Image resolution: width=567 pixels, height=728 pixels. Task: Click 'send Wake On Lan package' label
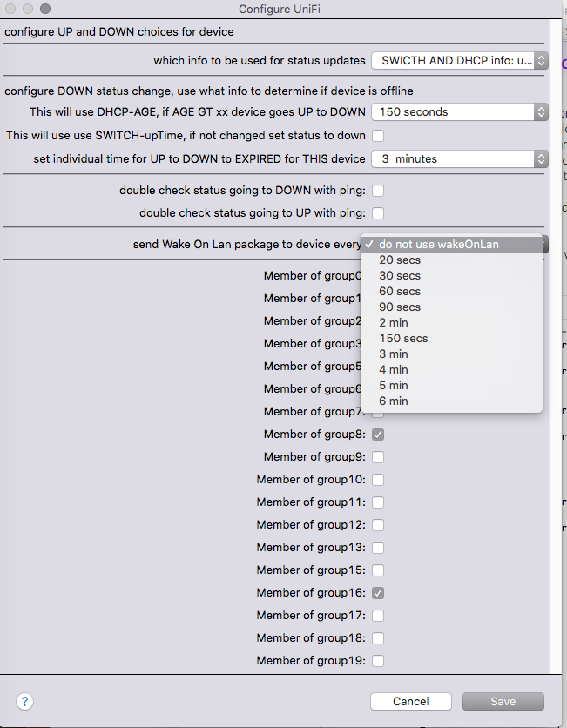[246, 244]
